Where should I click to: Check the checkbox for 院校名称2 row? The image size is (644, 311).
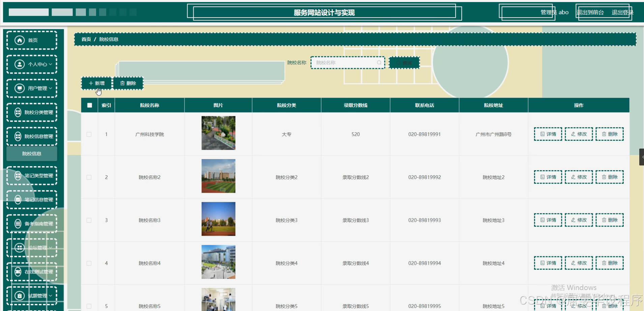(x=89, y=177)
